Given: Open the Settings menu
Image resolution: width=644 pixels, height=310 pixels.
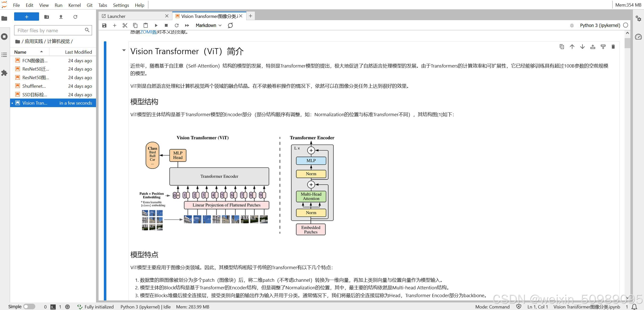Looking at the screenshot, I should (121, 5).
